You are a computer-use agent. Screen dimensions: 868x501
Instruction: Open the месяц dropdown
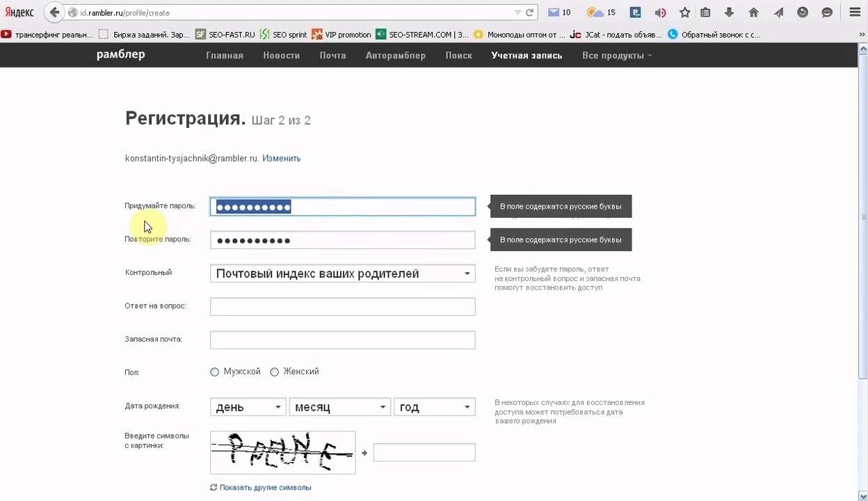340,407
